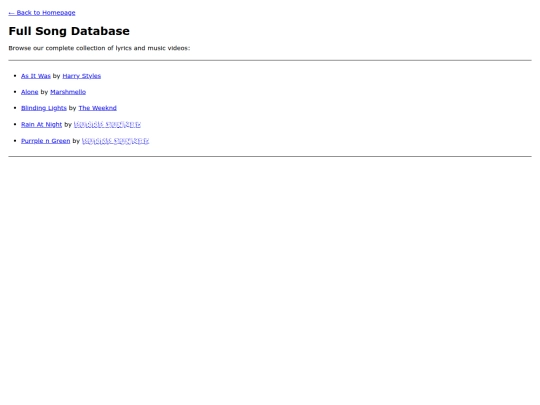Open the song Rain At Night

coord(41,124)
